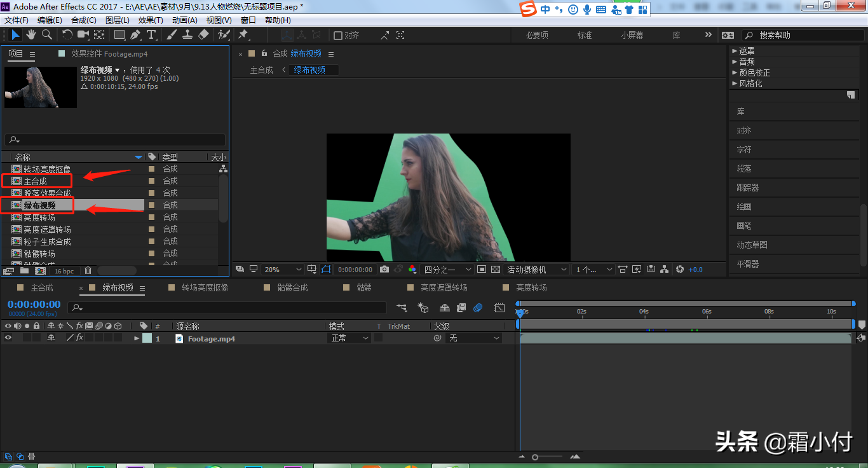Click the 16 bpc color depth button
The image size is (868, 468).
coord(64,271)
